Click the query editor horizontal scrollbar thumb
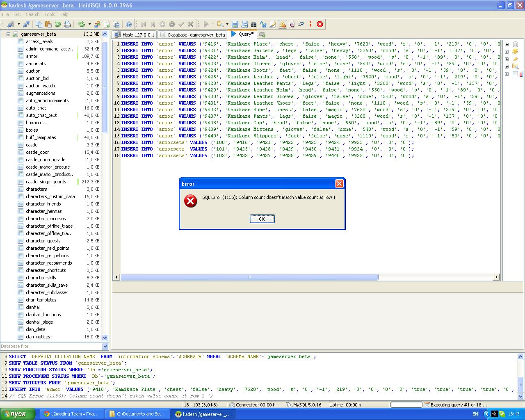Image resolution: width=525 pixels, height=420 pixels. coord(249,277)
